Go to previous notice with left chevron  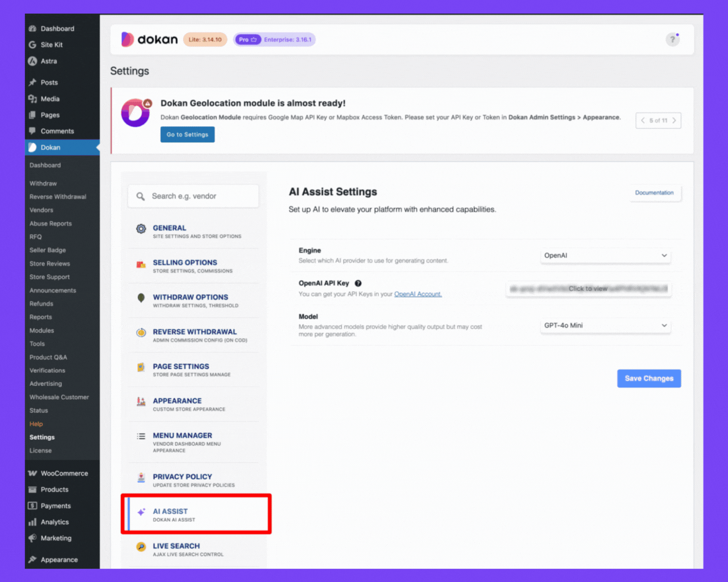643,121
